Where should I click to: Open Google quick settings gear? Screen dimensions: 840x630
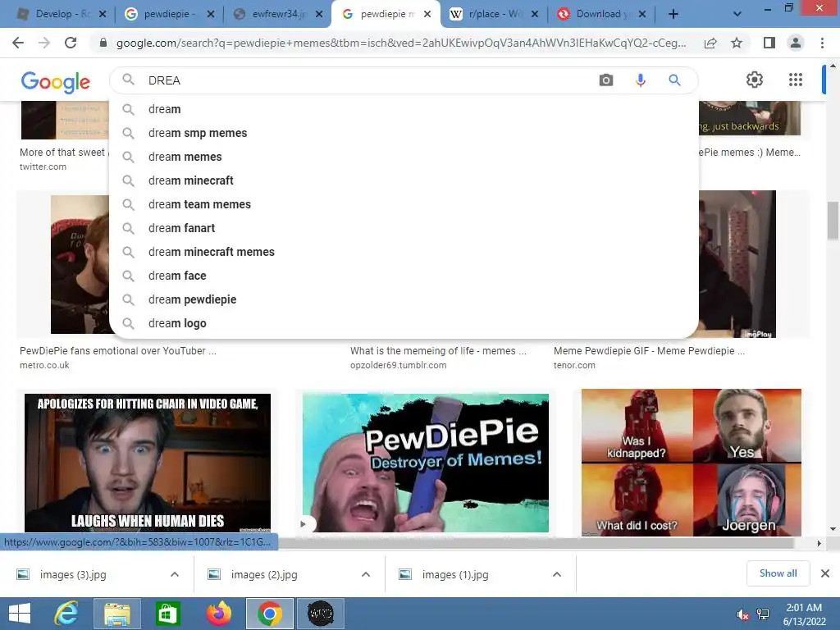(755, 80)
